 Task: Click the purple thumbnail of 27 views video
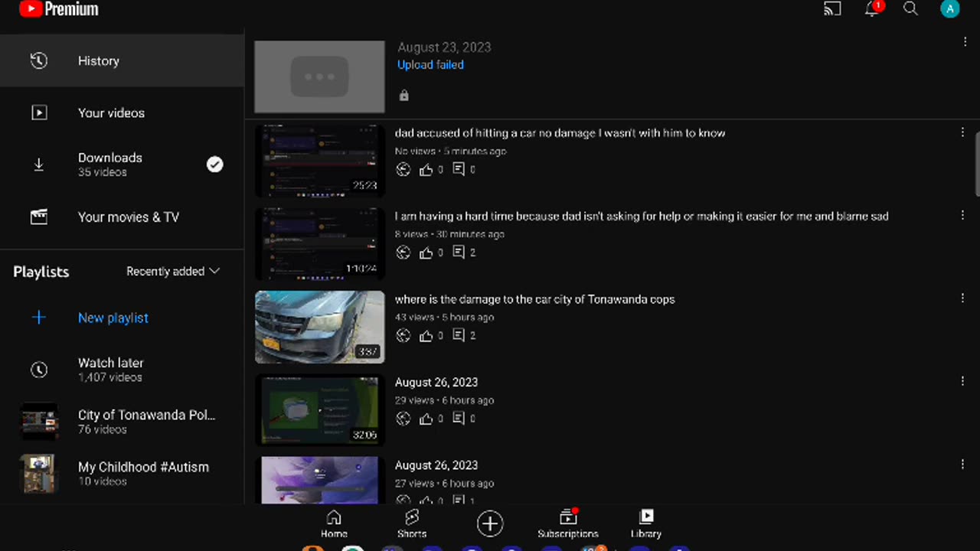(319, 480)
